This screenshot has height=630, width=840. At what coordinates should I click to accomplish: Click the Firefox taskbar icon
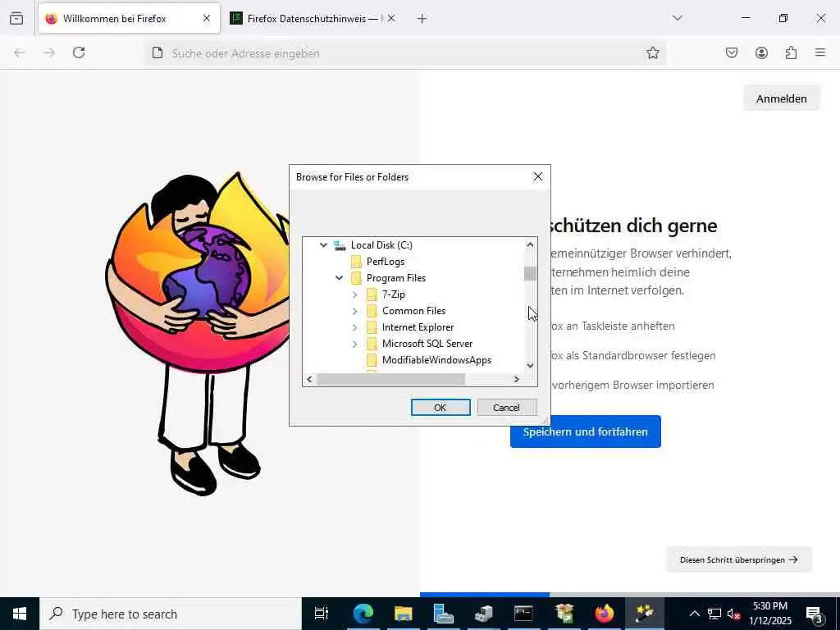pyautogui.click(x=604, y=614)
